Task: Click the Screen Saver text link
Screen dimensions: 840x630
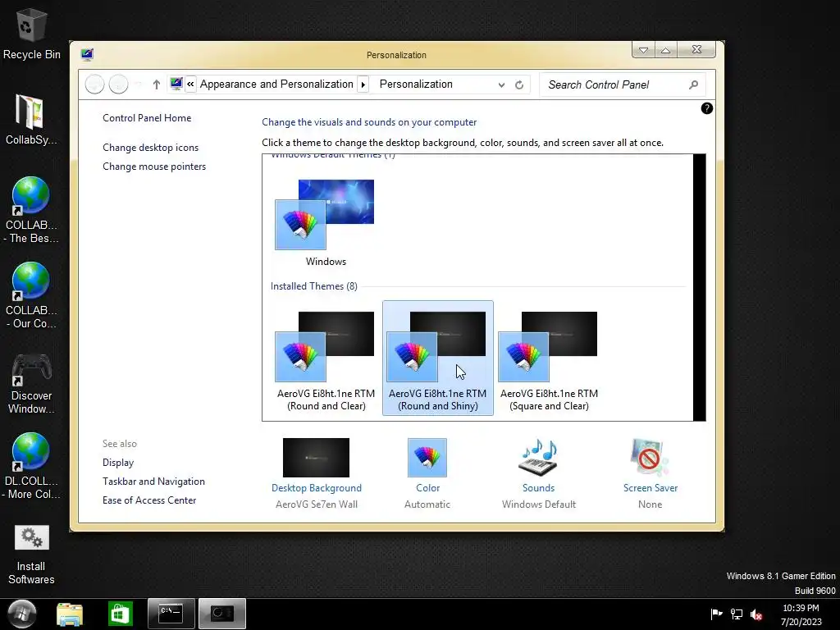Action: tap(651, 488)
